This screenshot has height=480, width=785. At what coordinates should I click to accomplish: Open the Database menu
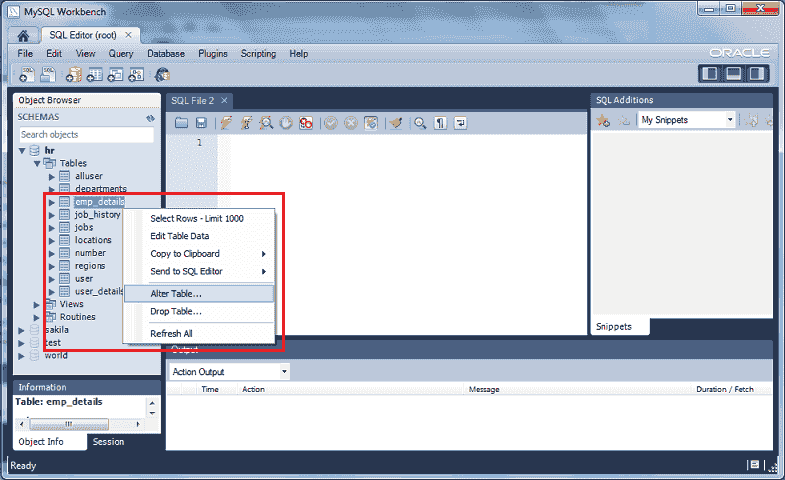pos(166,54)
